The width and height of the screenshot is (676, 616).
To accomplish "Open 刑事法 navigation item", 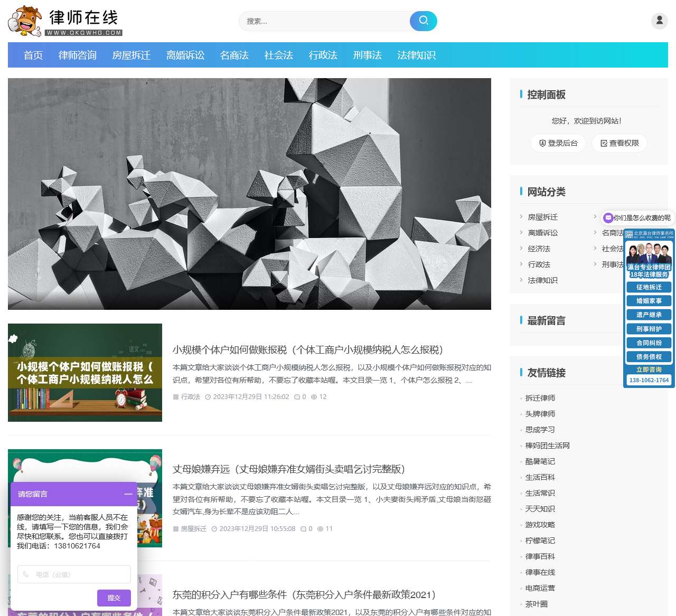I will [368, 55].
